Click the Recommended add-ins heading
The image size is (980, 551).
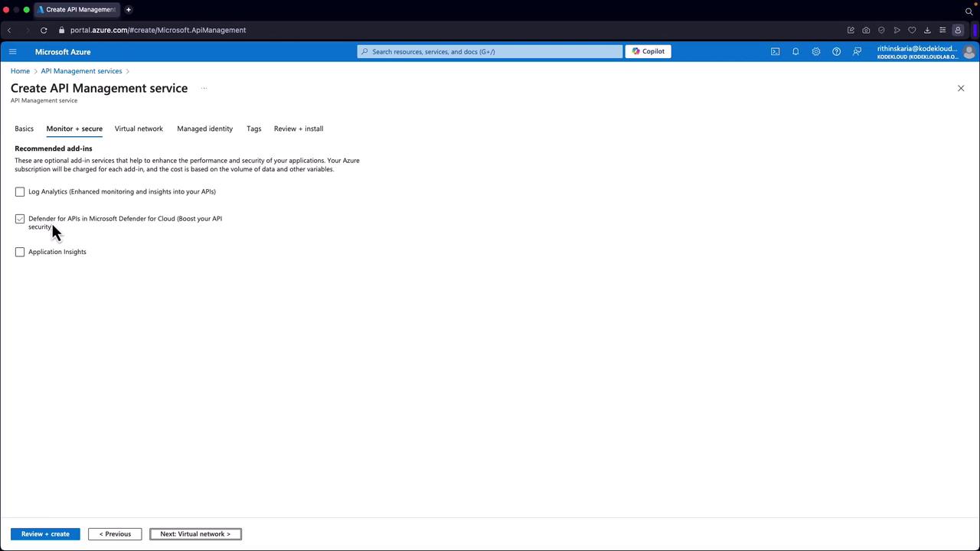tap(54, 148)
